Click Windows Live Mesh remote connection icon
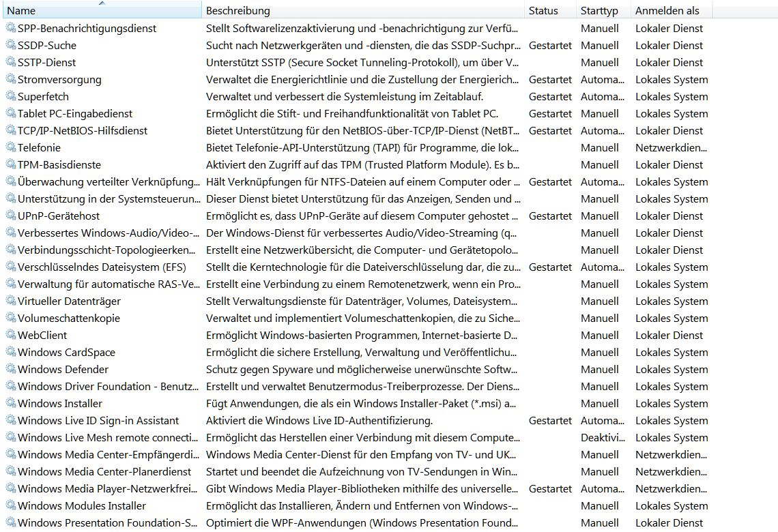The height and width of the screenshot is (532, 778). pos(10,437)
